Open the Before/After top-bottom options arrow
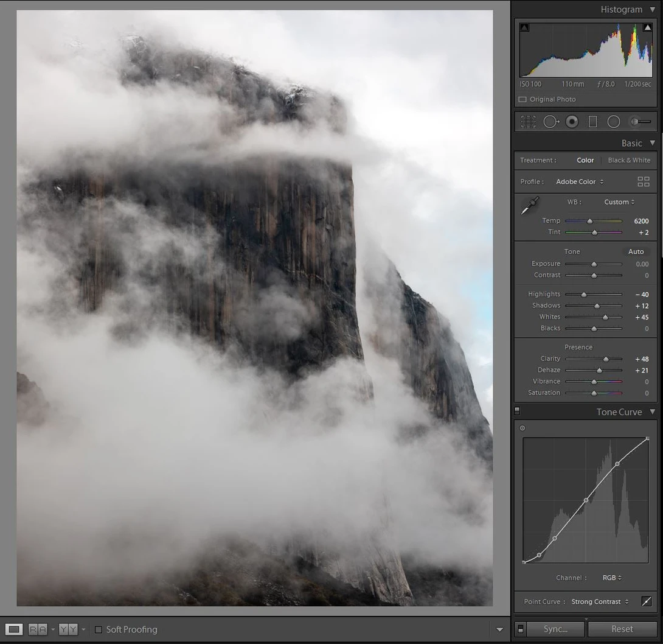663x644 pixels. click(x=83, y=629)
